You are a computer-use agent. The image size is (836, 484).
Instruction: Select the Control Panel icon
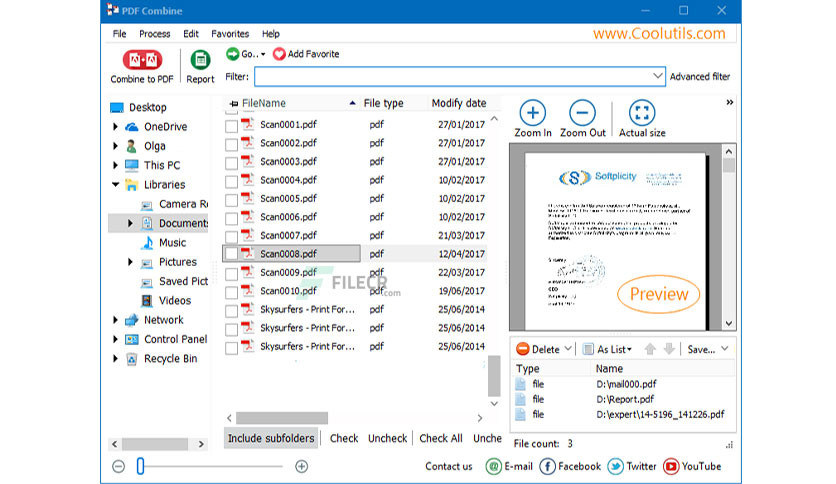(132, 340)
